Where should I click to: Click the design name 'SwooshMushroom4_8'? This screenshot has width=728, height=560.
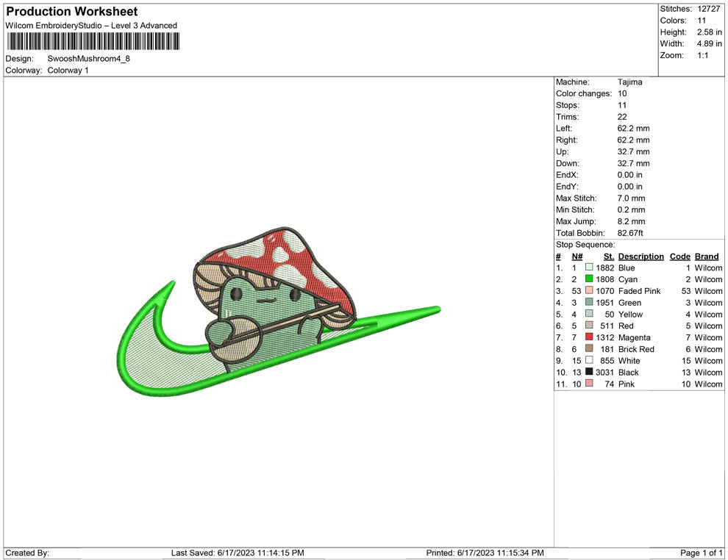(x=89, y=59)
